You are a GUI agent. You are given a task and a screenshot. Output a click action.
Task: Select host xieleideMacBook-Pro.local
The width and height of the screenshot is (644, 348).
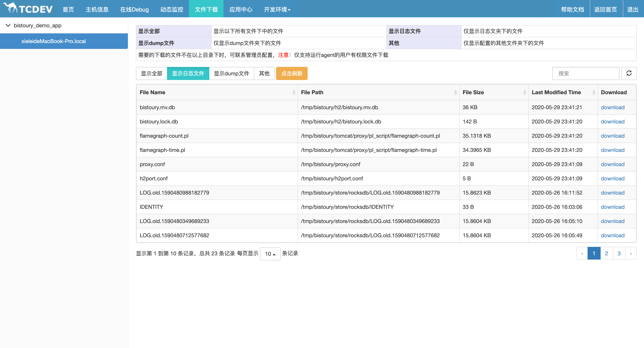tap(54, 41)
